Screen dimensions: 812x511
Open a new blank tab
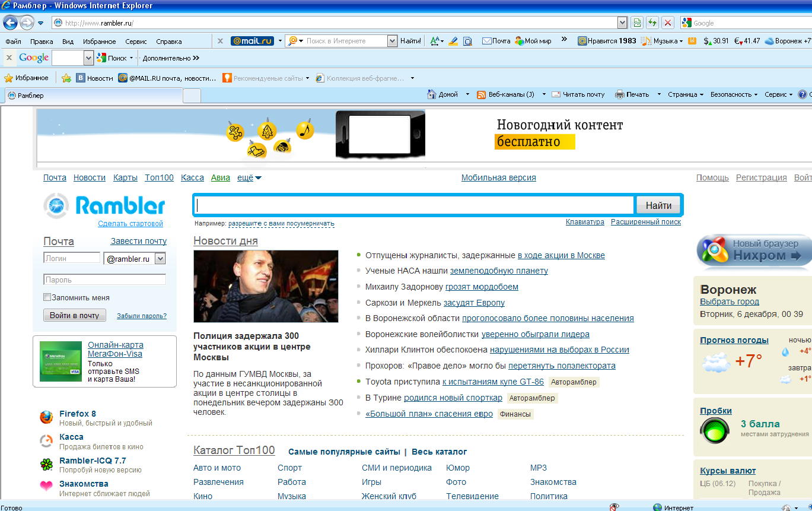click(192, 95)
